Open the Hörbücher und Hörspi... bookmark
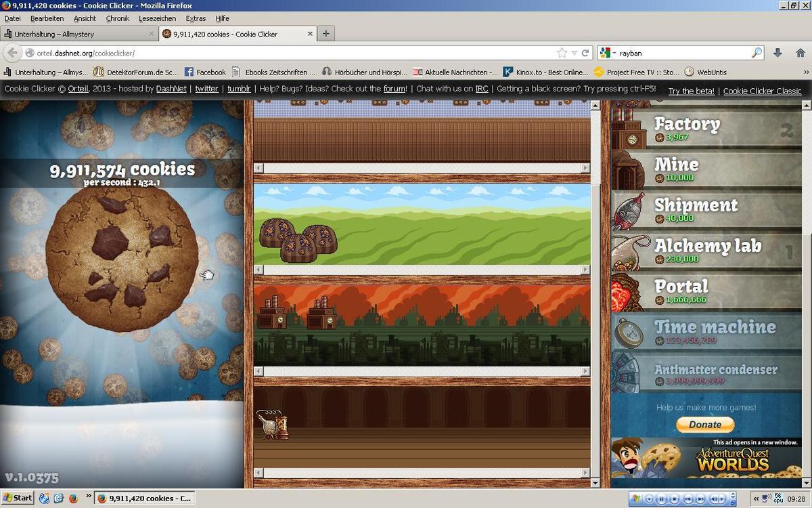Viewport: 812px width, 508px height. (x=364, y=72)
